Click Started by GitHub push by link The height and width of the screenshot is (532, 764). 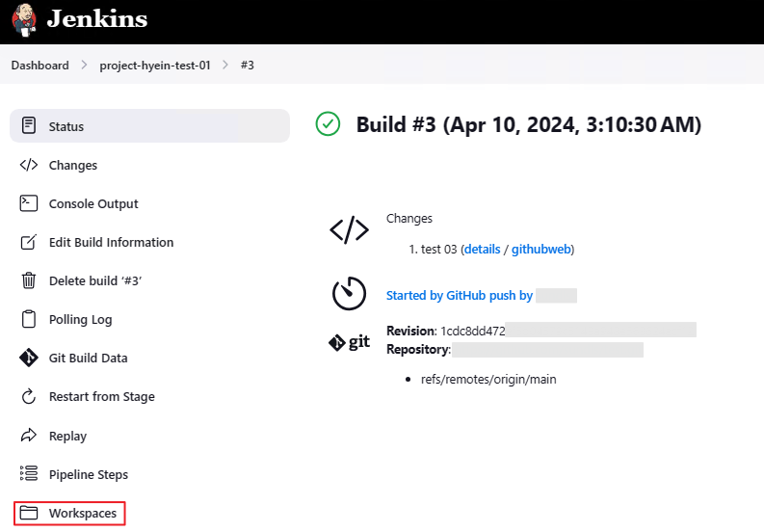click(x=460, y=296)
